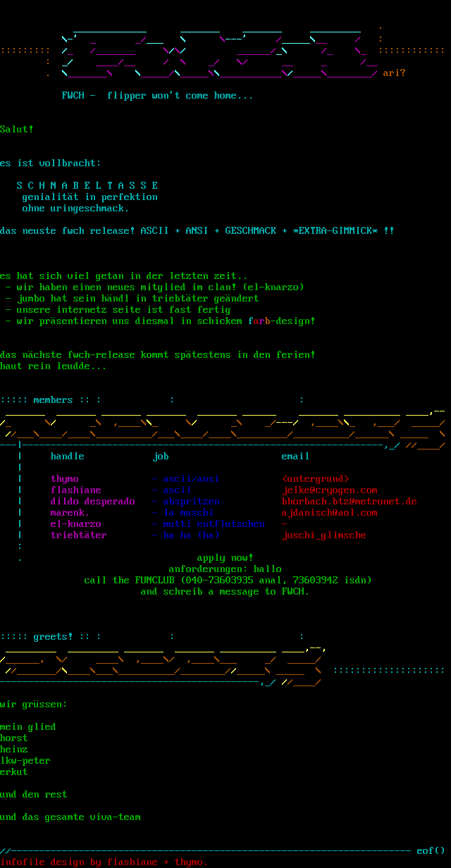This screenshot has height=868, width=451.
Task: Click the red infofile design credit line
Action: pyautogui.click(x=104, y=862)
